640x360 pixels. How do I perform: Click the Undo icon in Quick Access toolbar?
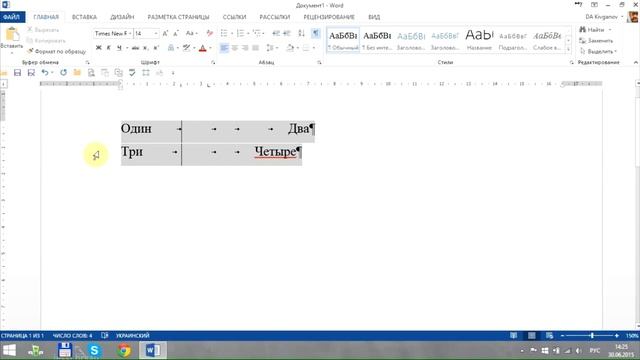45,73
